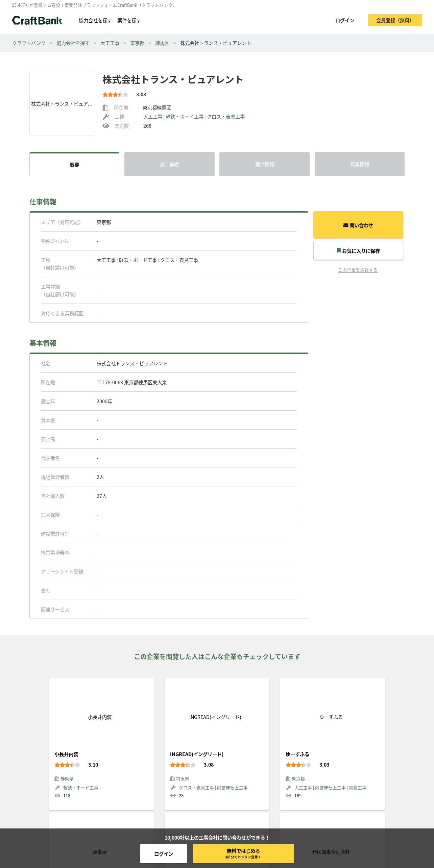Click the 自社職人数 value 27人
The width and height of the screenshot is (434, 868).
pyautogui.click(x=102, y=496)
